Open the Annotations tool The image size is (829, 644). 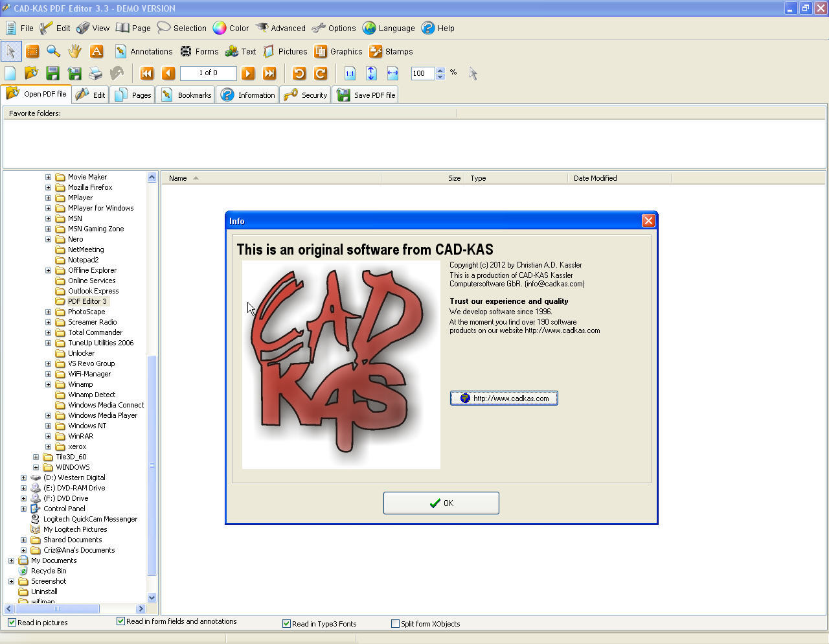pos(144,51)
